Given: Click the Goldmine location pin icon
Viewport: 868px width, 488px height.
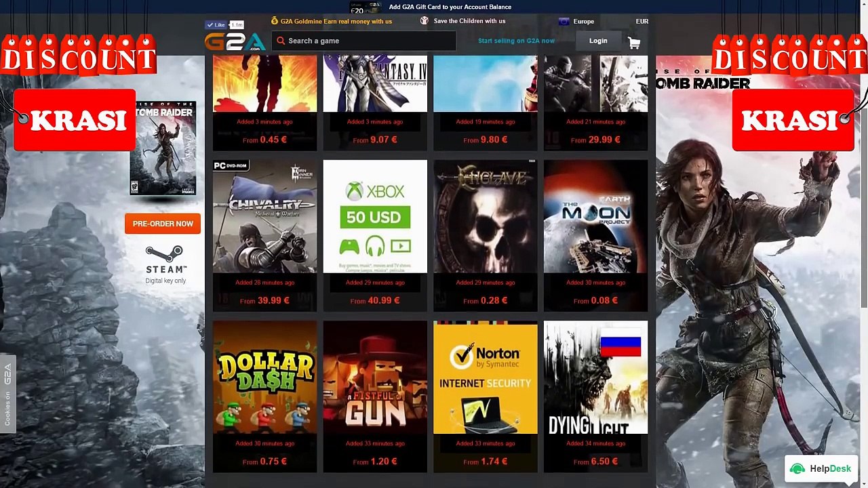Looking at the screenshot, I should pos(274,21).
